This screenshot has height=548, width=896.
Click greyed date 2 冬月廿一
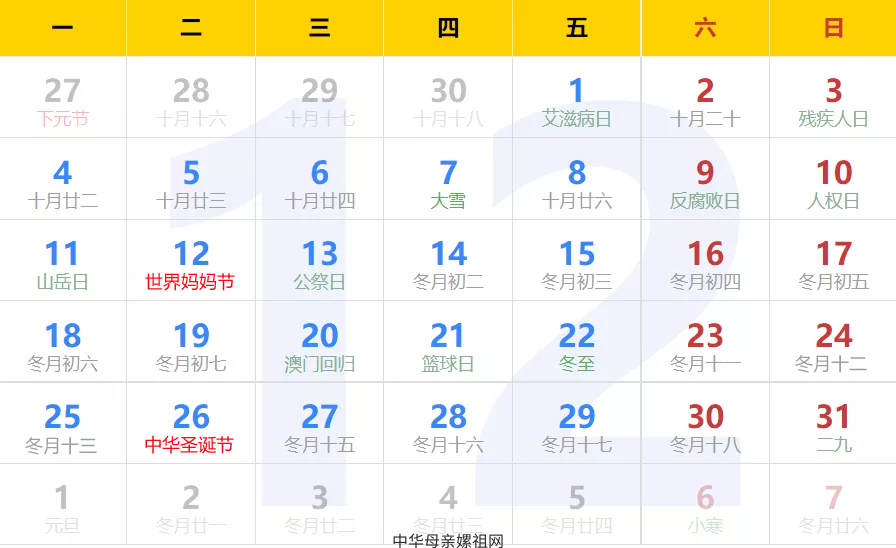tap(191, 505)
